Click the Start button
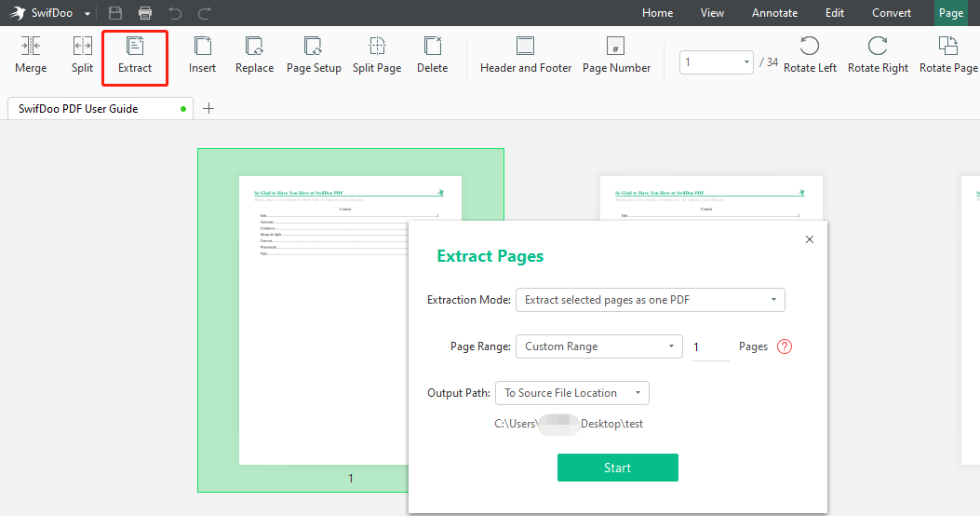The height and width of the screenshot is (516, 980). pos(617,468)
